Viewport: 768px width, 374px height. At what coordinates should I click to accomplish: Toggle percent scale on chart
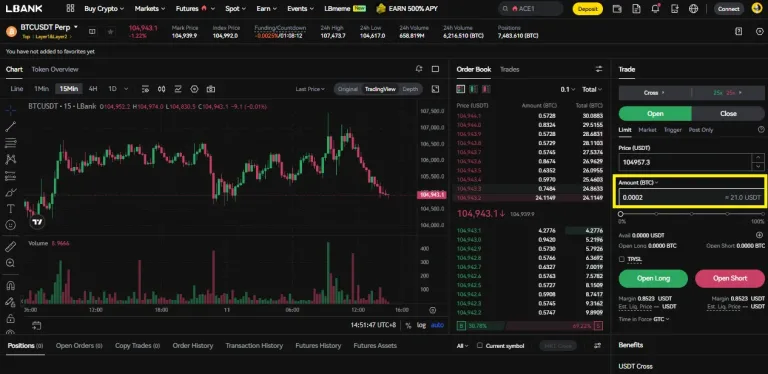pos(408,325)
